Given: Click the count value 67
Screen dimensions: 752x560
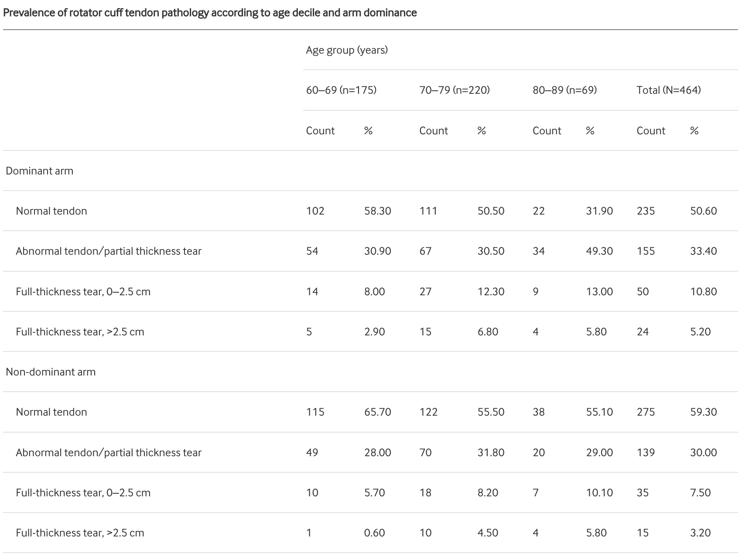Looking at the screenshot, I should coord(425,251).
